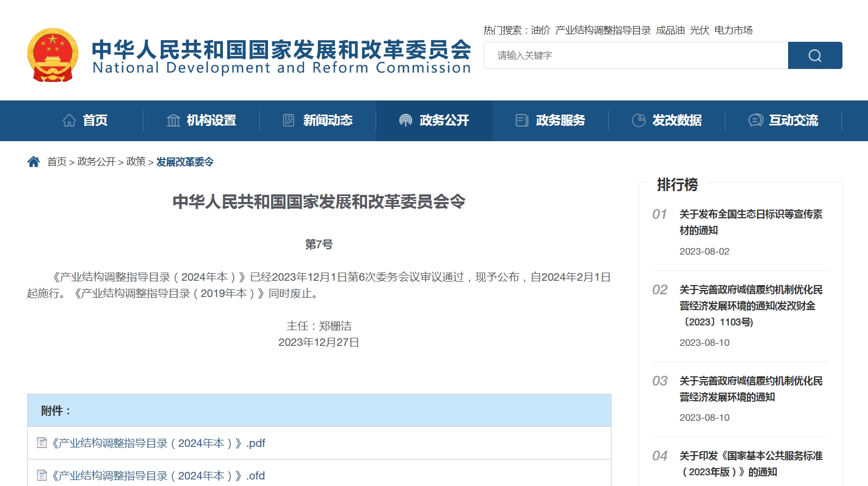This screenshot has height=486, width=868.
Task: Click hot search keyword 光伏
Action: [x=700, y=30]
